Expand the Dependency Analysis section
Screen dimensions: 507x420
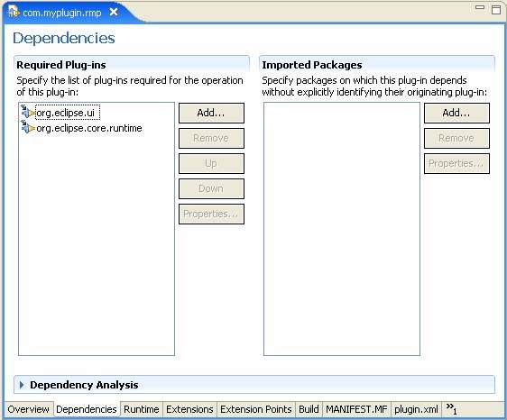22,385
